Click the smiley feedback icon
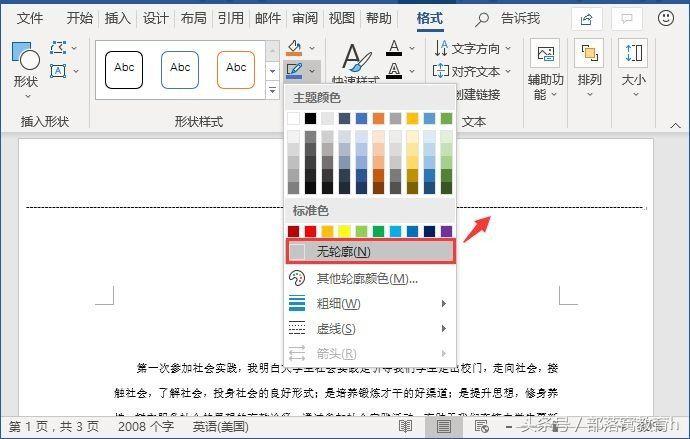 coord(666,18)
